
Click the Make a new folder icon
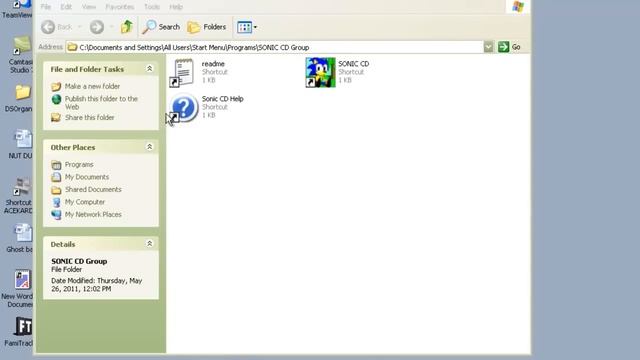coord(56,87)
